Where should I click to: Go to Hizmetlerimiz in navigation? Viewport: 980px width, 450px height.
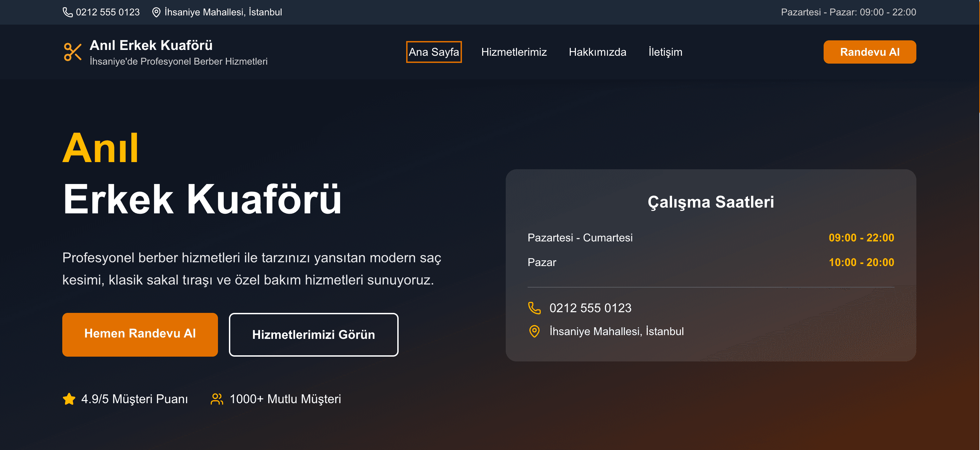click(514, 52)
